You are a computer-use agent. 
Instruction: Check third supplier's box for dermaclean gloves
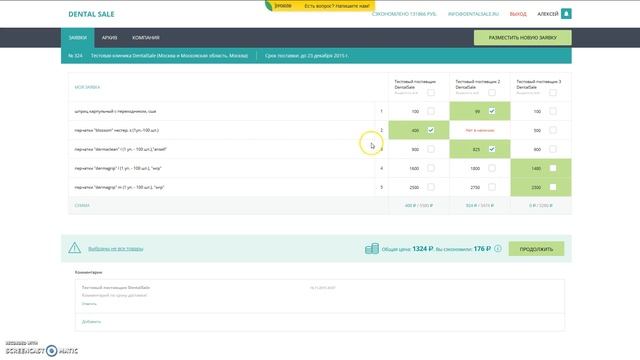553,149
